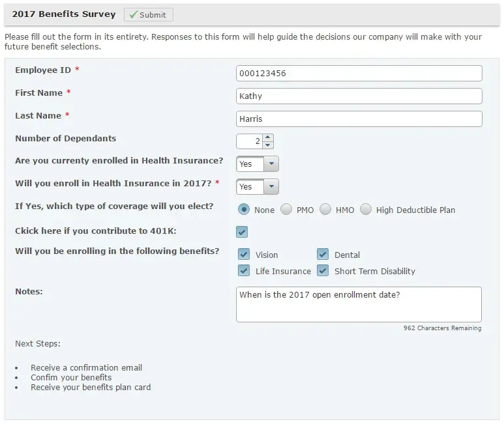The height and width of the screenshot is (424, 504).
Task: Disable the Short Term Disability checkbox
Action: [323, 271]
